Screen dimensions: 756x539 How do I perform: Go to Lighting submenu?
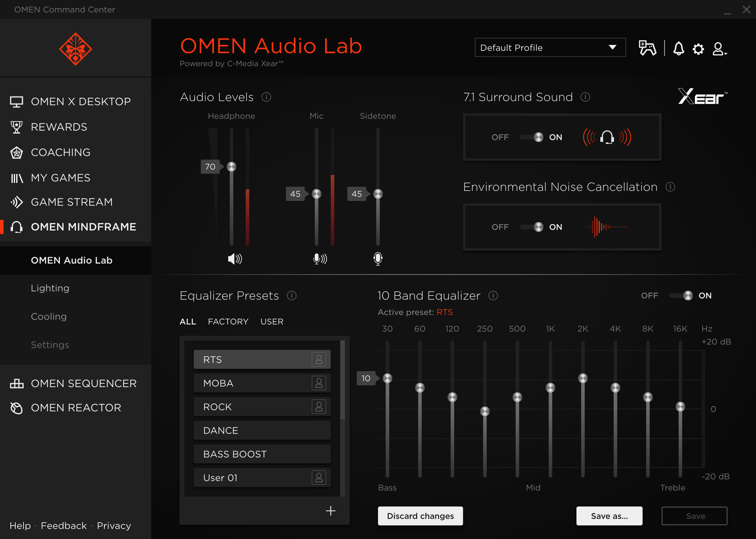[50, 288]
